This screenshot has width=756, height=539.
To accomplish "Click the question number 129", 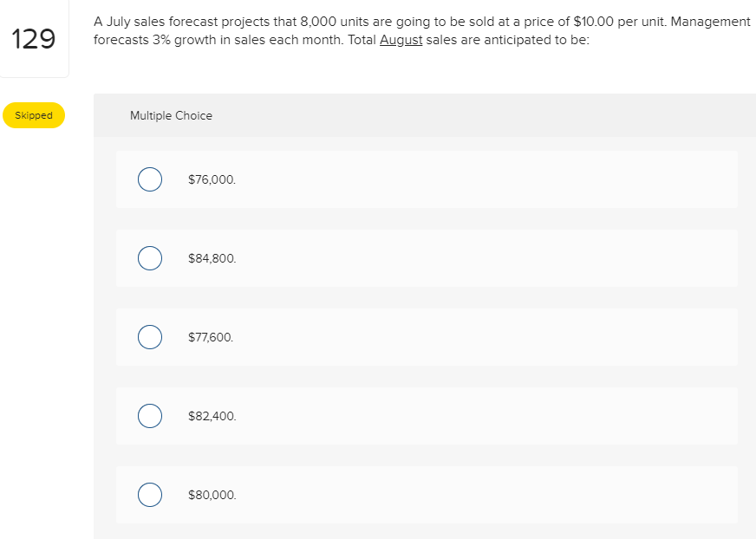I will [x=35, y=38].
